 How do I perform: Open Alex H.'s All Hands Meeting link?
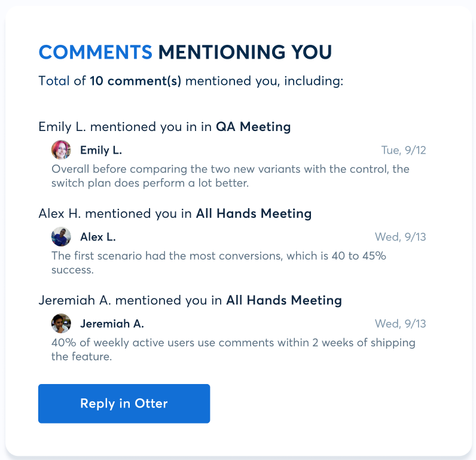254,214
